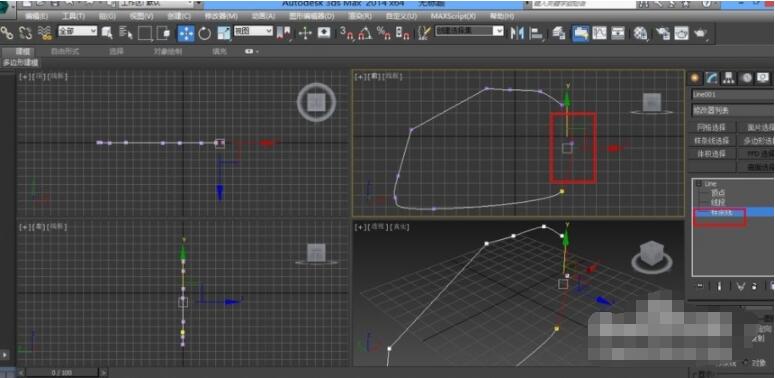Select the Select and Rotate tool
This screenshot has width=775, height=378.
pos(205,33)
